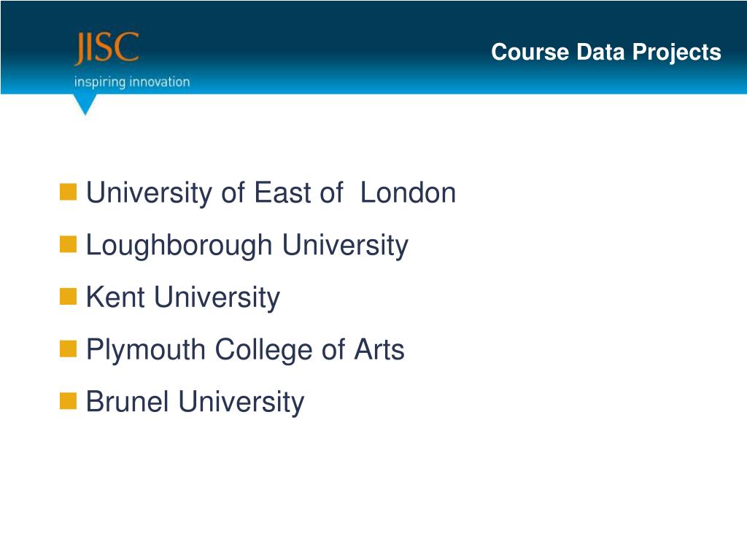Click the word 'University' after Loughborough

click(x=345, y=246)
